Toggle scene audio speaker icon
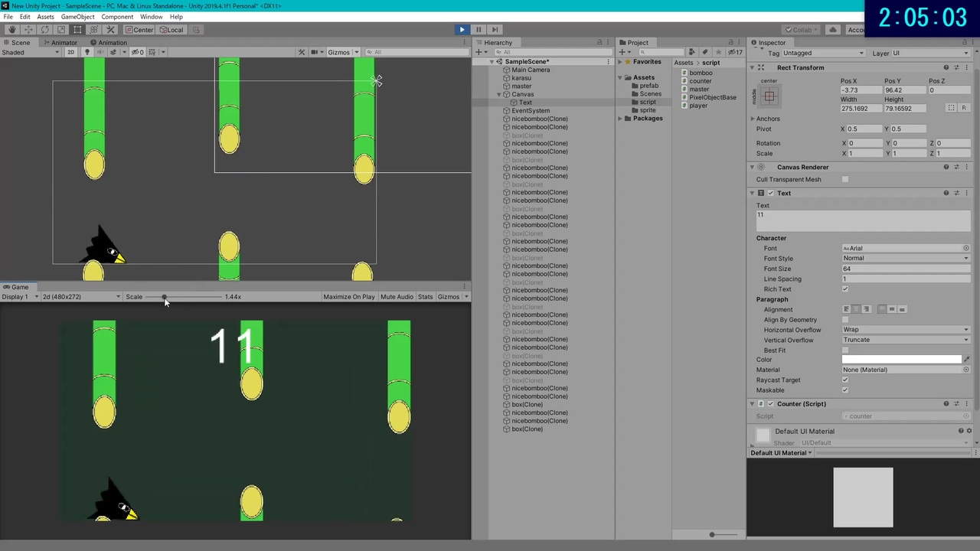 click(x=100, y=52)
